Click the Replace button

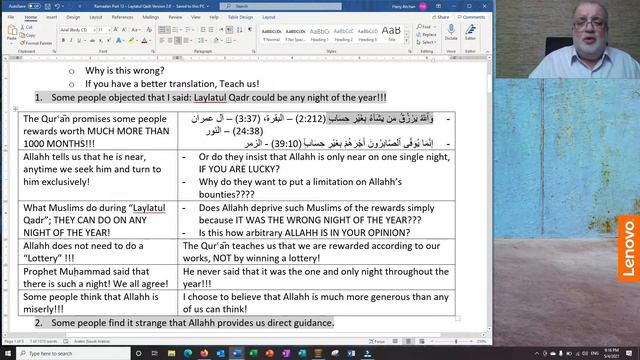click(x=427, y=35)
